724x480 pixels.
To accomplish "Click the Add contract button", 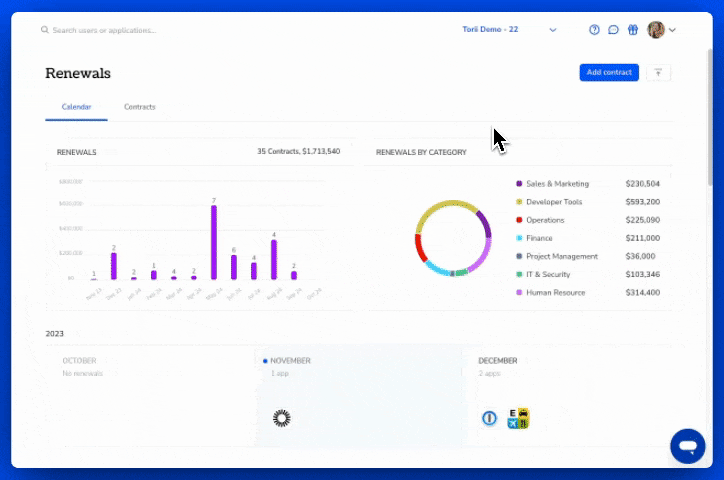I will [x=609, y=72].
